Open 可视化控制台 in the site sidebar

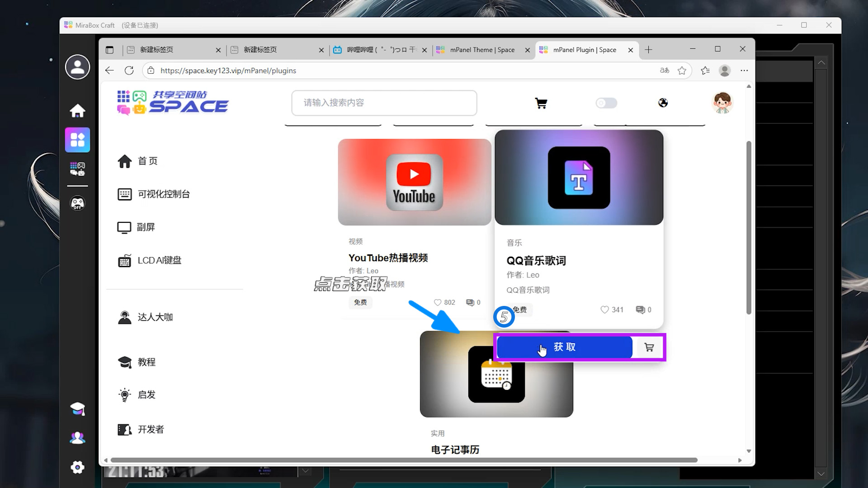tap(154, 194)
